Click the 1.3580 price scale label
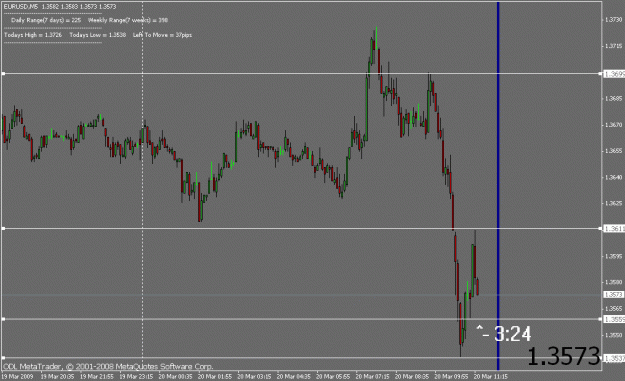 tap(613, 282)
